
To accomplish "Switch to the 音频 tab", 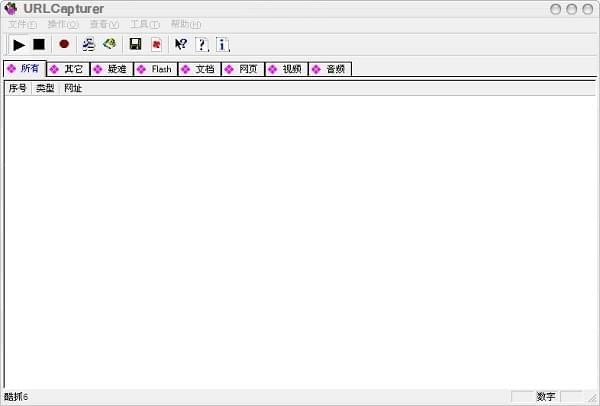I will tap(330, 69).
